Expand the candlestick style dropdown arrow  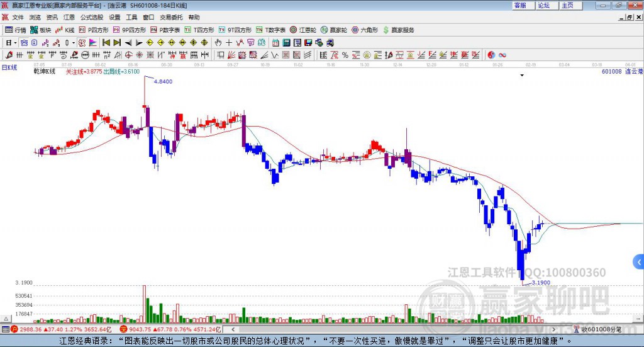click(x=74, y=43)
